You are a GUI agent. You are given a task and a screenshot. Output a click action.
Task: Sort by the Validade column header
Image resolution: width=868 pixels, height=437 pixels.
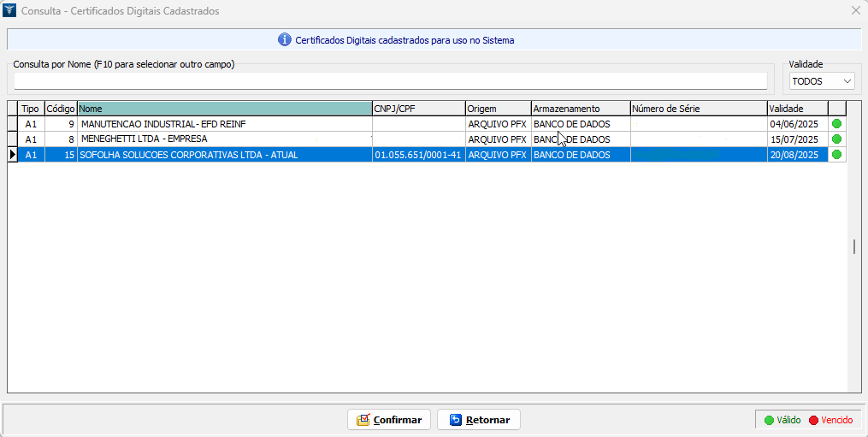point(796,109)
